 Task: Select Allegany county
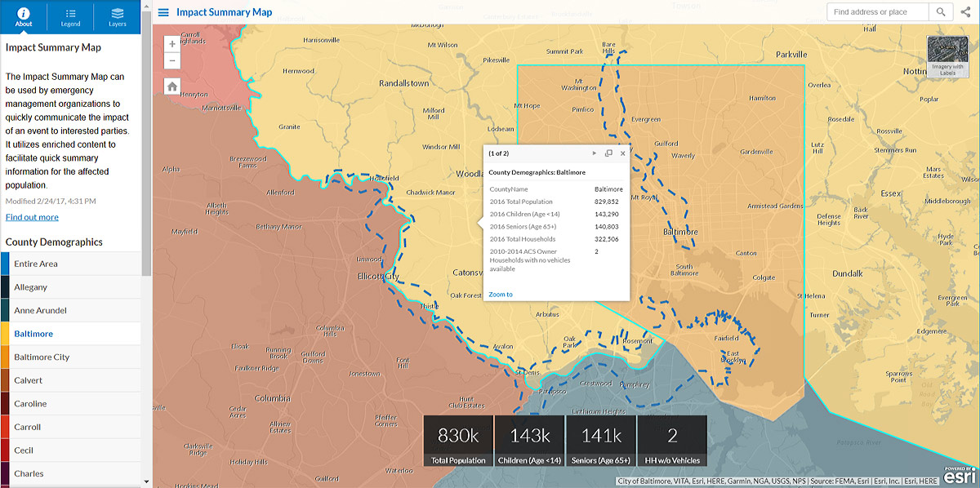pos(70,287)
